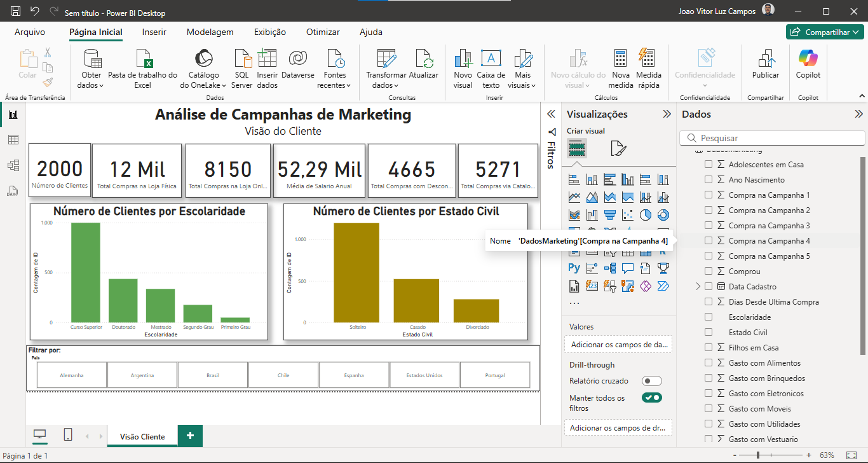Image resolution: width=868 pixels, height=463 pixels.
Task: Collapse the Dados pane
Action: pos(858,114)
